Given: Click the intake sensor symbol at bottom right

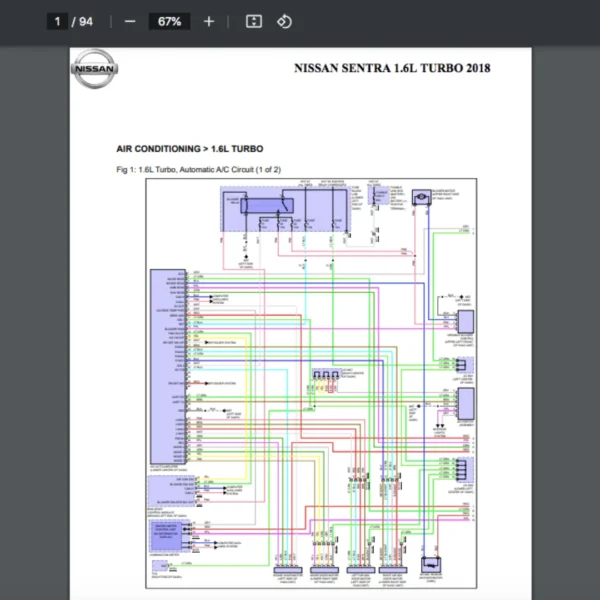Looking at the screenshot, I should click(x=432, y=565).
